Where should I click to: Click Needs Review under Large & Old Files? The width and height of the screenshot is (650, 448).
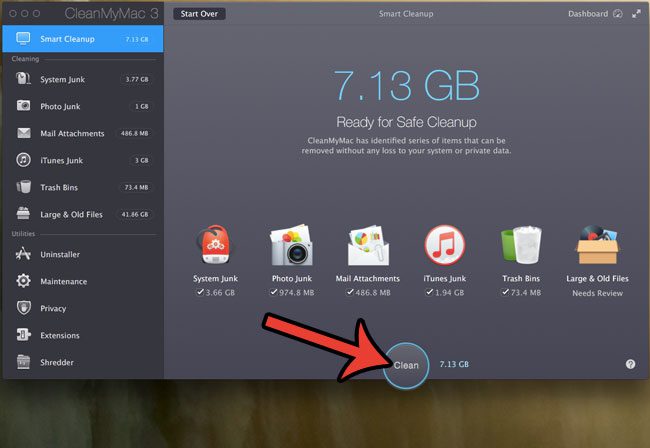tap(597, 293)
